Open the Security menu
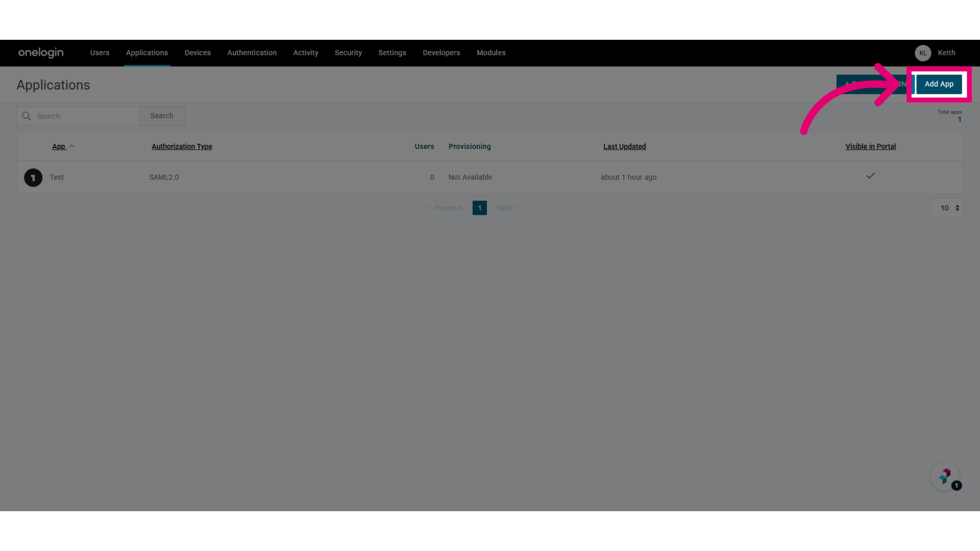Image resolution: width=980 pixels, height=551 pixels. pyautogui.click(x=348, y=53)
